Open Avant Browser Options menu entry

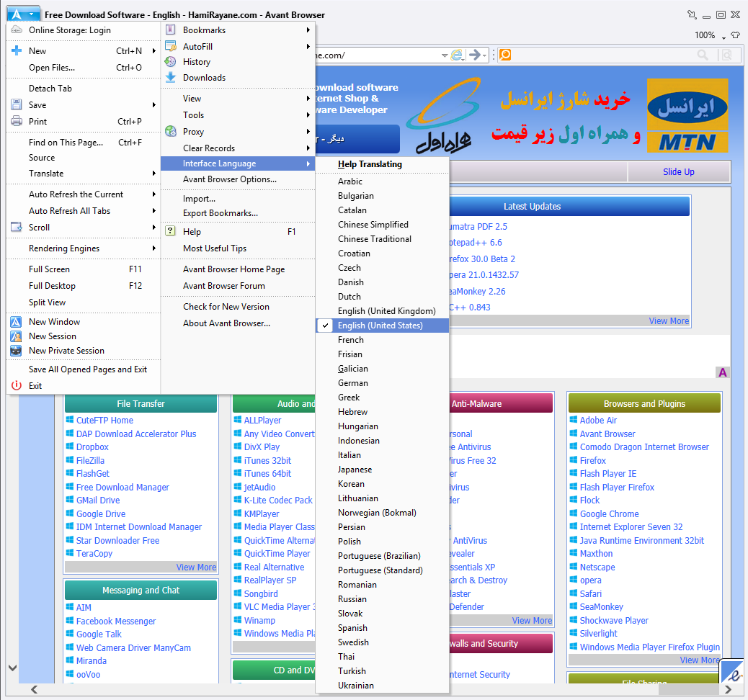click(229, 179)
